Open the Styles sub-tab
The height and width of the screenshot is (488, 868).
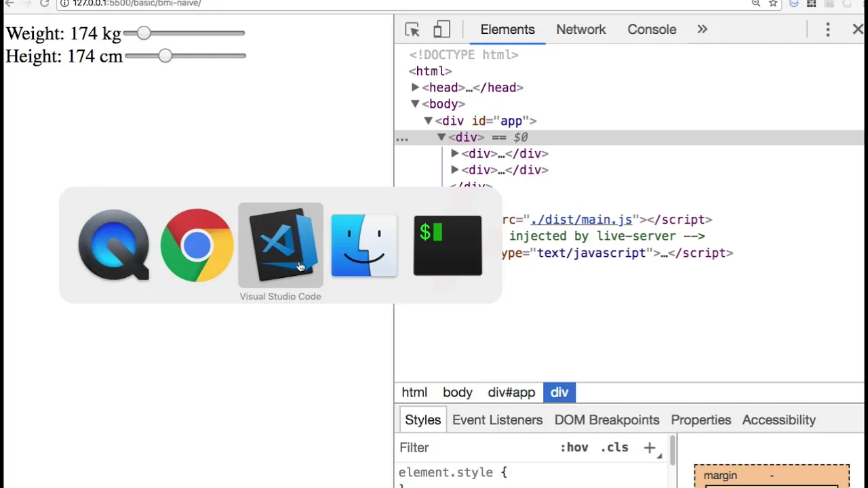click(x=423, y=420)
